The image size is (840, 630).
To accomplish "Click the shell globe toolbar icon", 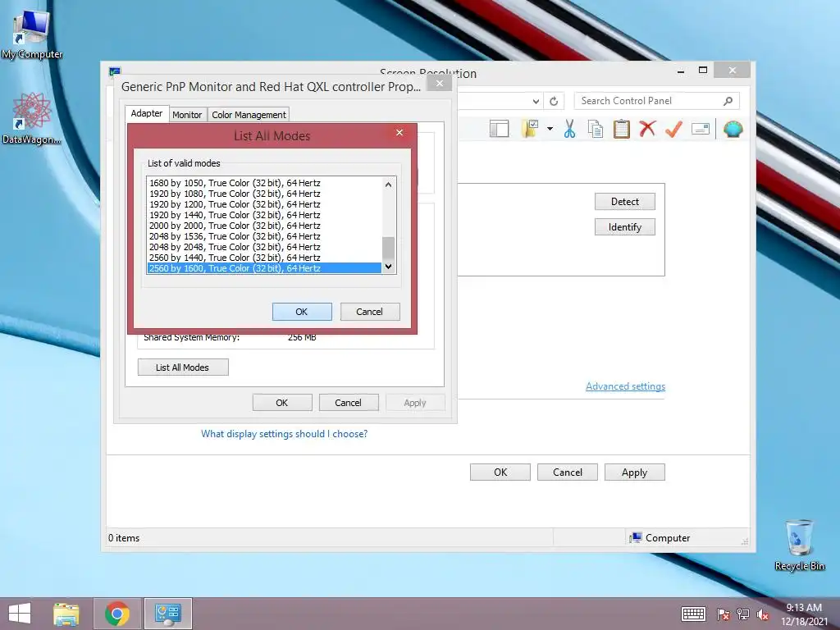I will click(733, 129).
